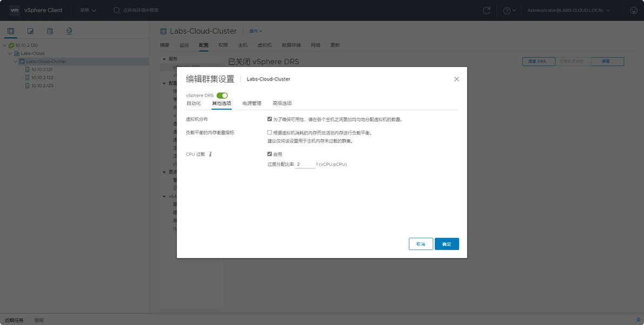Image resolution: width=644 pixels, height=325 pixels.
Task: Open the VMs and Templates inventory view
Action: pos(30,31)
